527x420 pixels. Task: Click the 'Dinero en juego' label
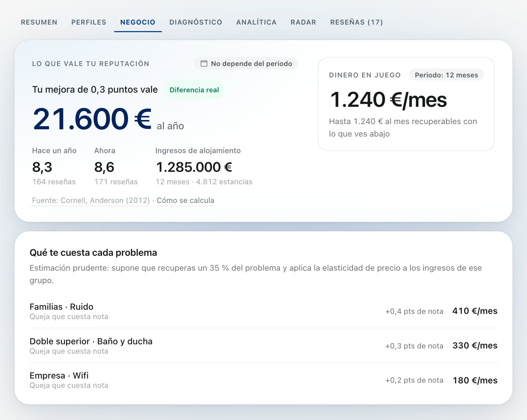tap(365, 75)
